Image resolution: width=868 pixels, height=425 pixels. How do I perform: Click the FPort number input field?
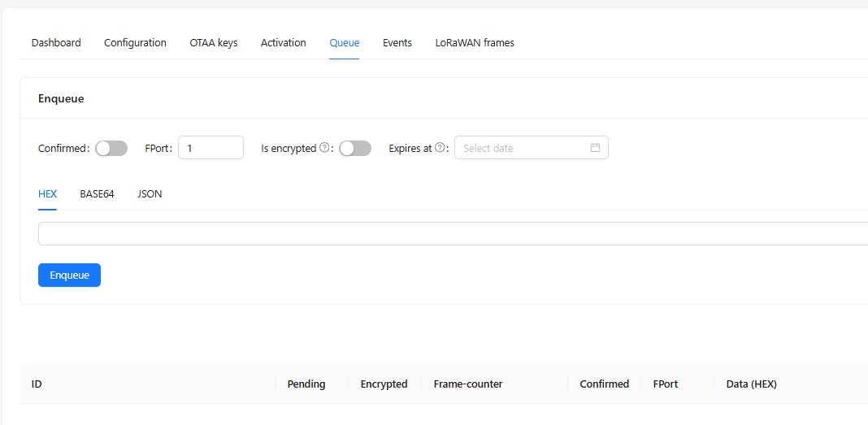(x=210, y=148)
